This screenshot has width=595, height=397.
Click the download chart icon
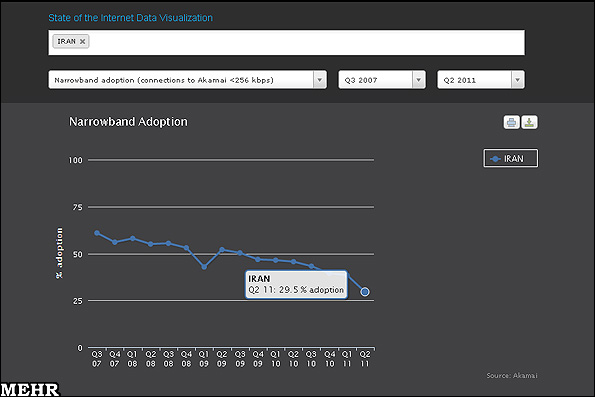click(x=529, y=122)
